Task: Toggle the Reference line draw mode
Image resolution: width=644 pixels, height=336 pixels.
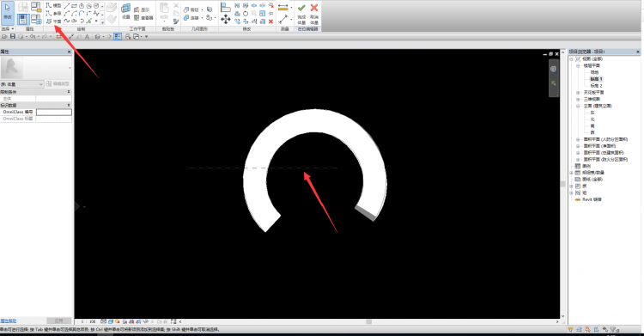Action: tap(53, 14)
